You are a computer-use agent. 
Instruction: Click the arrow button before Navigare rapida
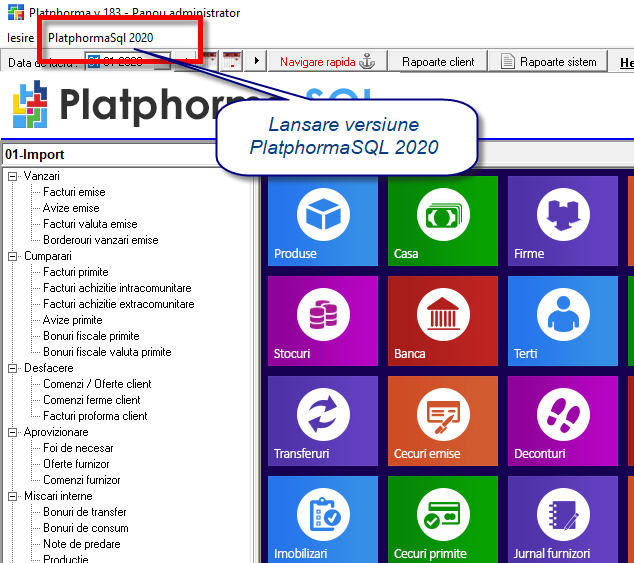pos(256,61)
